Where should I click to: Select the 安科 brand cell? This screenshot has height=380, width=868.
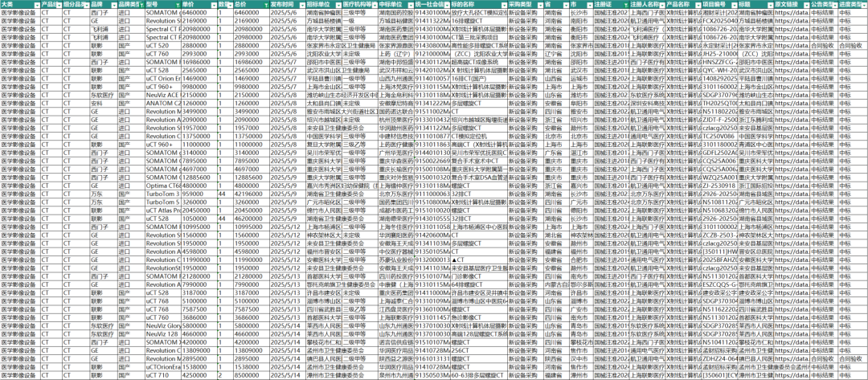tap(103, 103)
